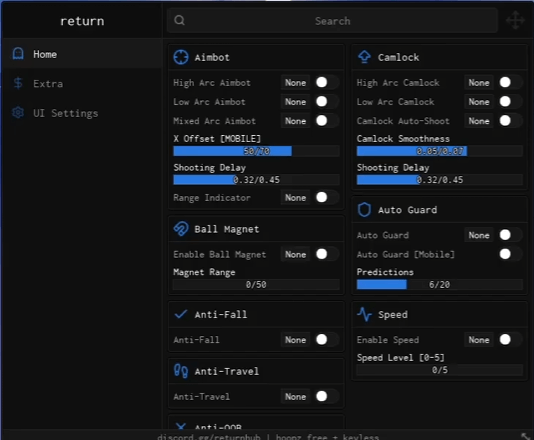Open Range Indicator None keybind
534x440 pixels.
(x=295, y=198)
